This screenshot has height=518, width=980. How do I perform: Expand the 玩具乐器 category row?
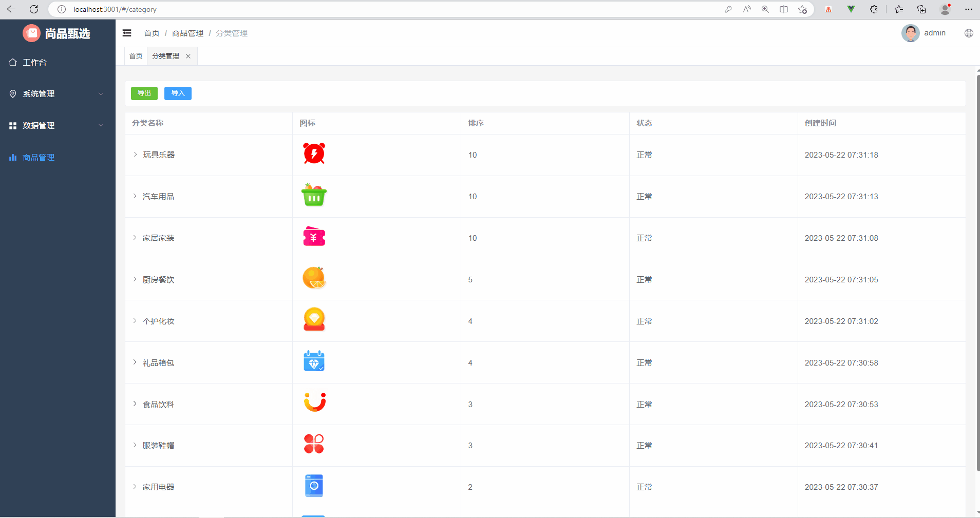coord(135,155)
